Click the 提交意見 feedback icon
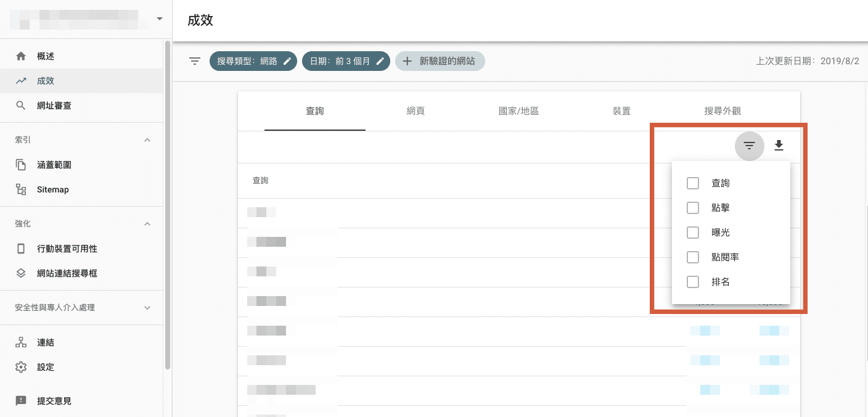 click(22, 401)
